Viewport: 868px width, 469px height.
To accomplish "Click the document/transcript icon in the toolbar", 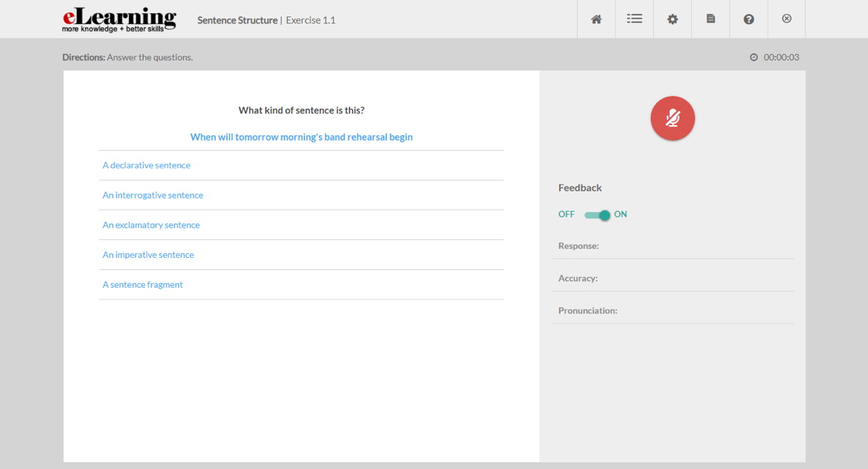I will coord(710,19).
